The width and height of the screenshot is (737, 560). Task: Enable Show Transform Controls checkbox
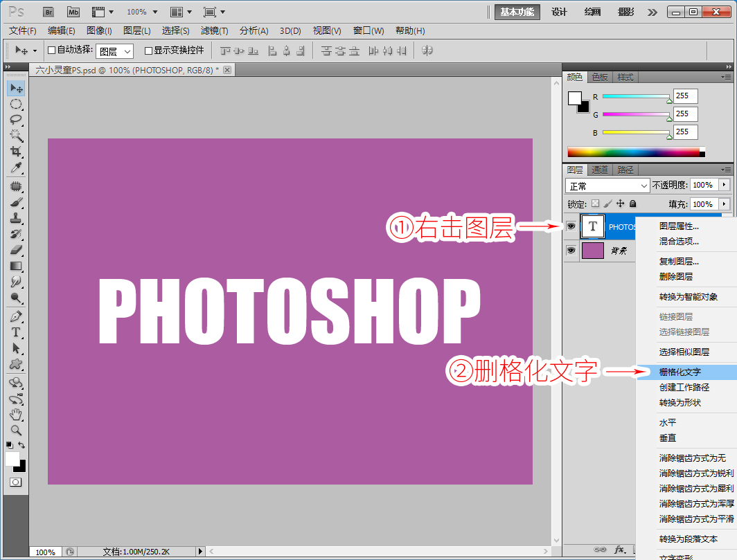click(x=148, y=51)
